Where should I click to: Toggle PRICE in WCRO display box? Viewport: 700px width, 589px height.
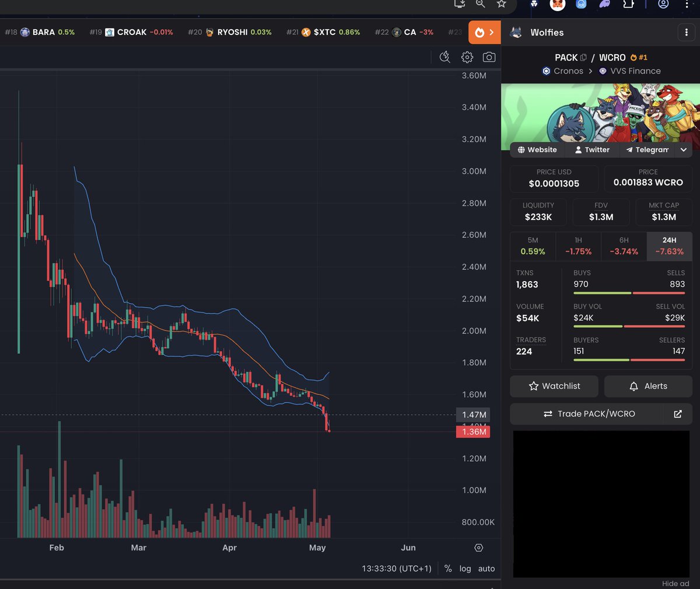pyautogui.click(x=648, y=178)
